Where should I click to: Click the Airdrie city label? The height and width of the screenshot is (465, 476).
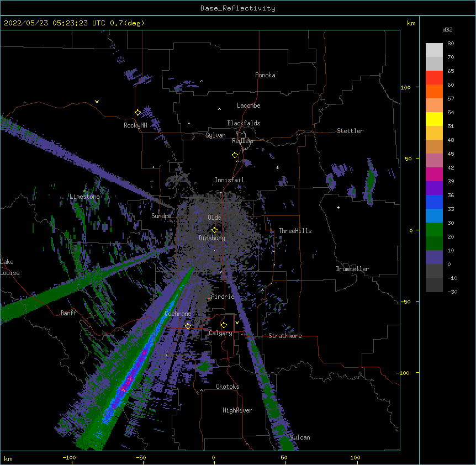pos(223,297)
